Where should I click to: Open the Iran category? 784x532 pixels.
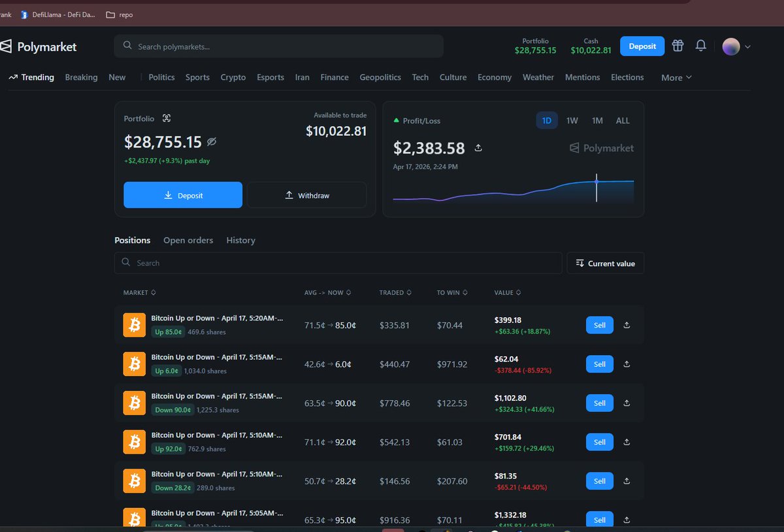pos(302,77)
